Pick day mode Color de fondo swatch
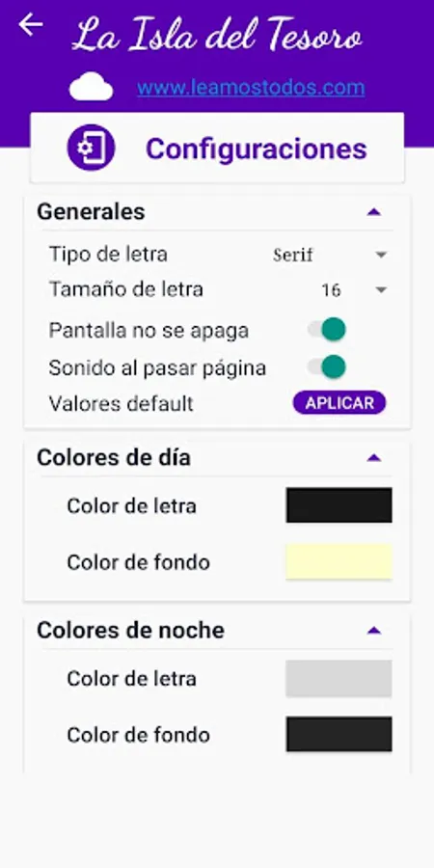The image size is (434, 868). [339, 561]
